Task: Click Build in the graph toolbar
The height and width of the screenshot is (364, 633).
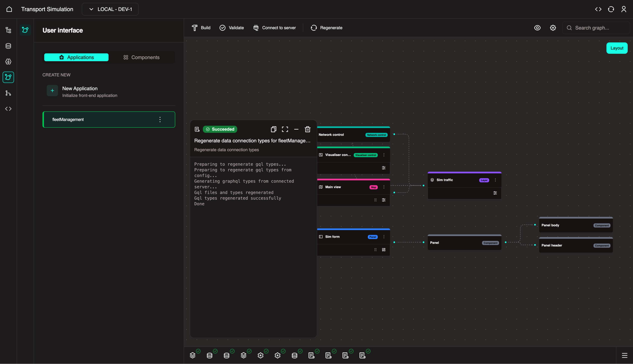Action: 201,28
